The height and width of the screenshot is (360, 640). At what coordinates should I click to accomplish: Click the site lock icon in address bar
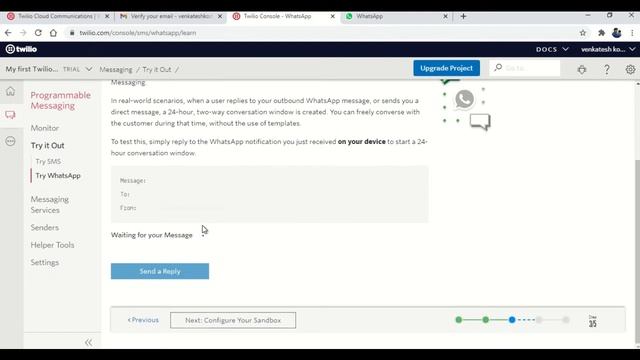72,33
